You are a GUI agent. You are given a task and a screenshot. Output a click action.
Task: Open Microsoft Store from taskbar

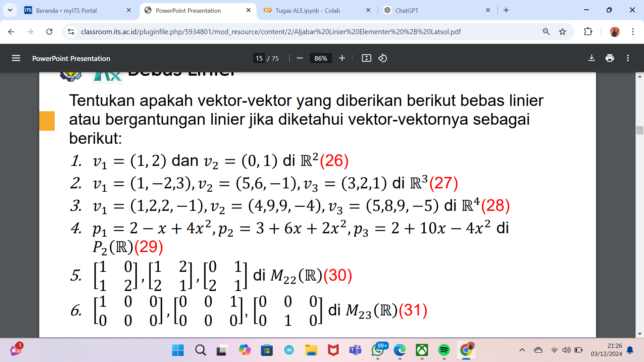(x=267, y=350)
